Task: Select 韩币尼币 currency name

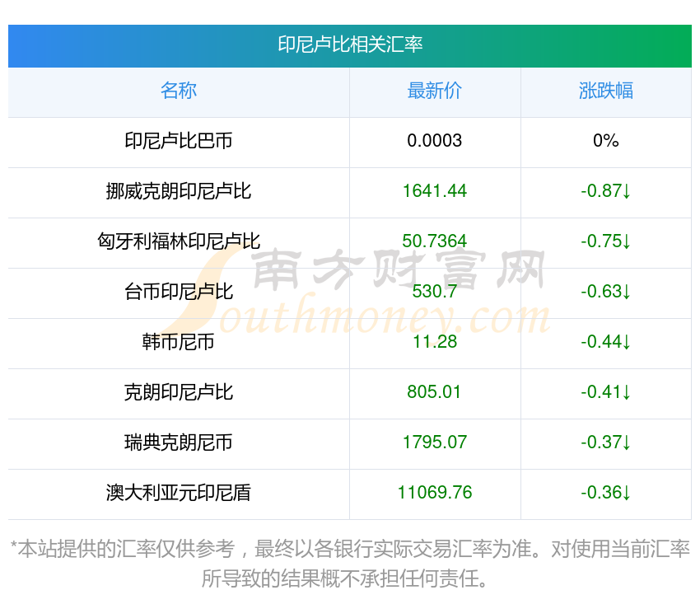Action: pyautogui.click(x=179, y=342)
